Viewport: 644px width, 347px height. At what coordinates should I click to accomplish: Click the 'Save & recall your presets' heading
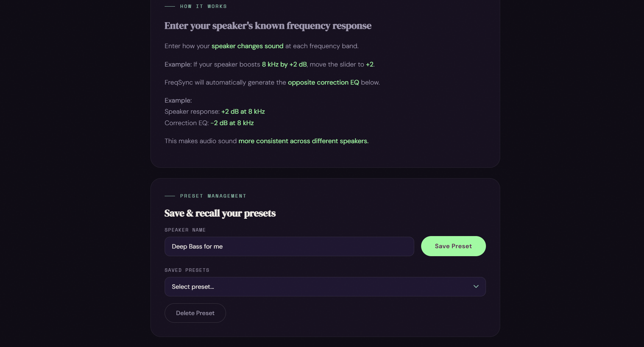pos(220,213)
